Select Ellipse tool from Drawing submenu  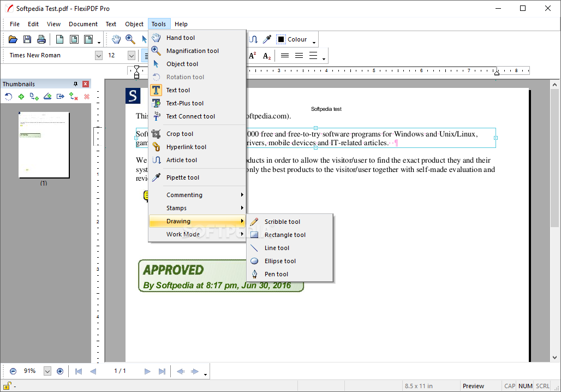[x=290, y=261]
